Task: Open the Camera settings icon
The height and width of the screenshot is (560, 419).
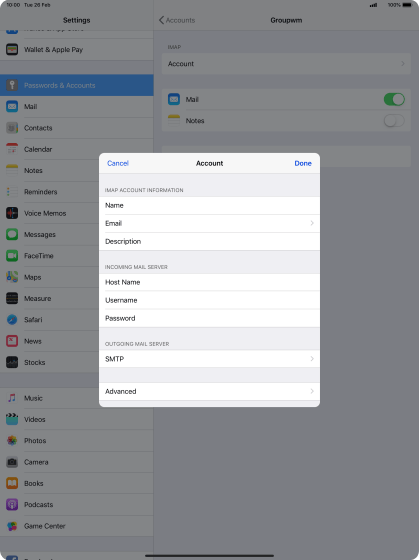Action: tap(12, 462)
